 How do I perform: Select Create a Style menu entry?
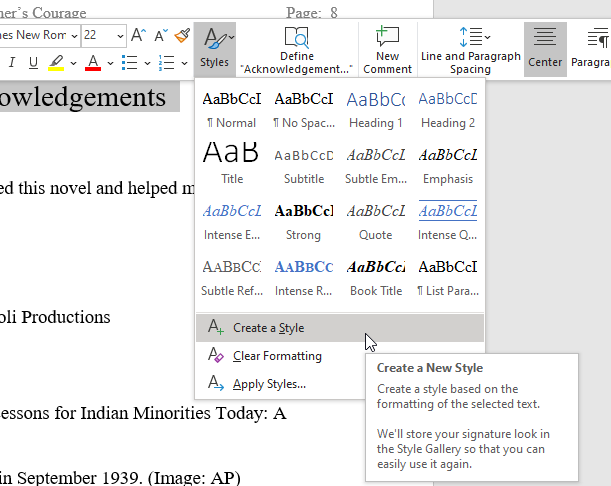click(x=340, y=328)
